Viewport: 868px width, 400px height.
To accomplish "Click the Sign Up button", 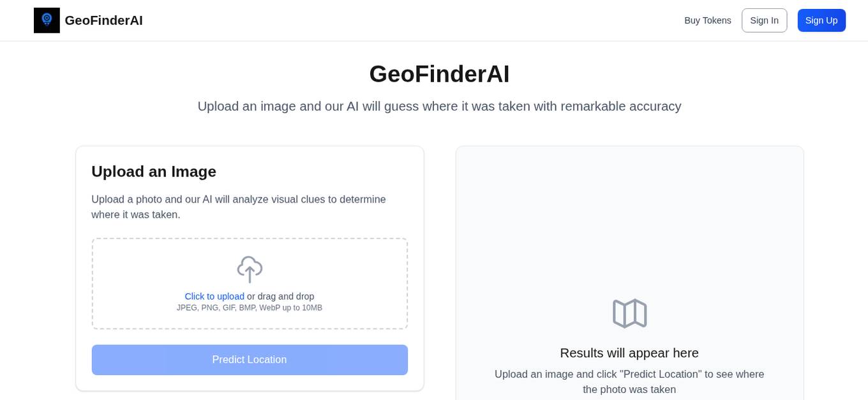I will pos(821,20).
